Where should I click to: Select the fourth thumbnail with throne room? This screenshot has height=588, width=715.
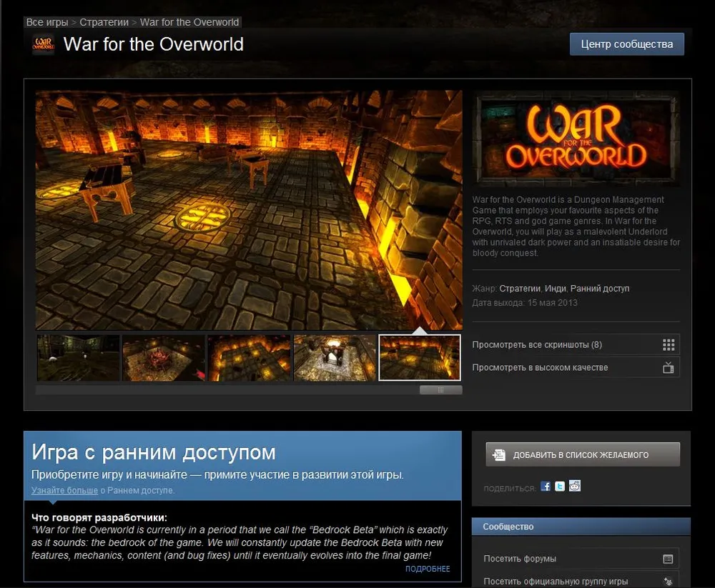(334, 358)
